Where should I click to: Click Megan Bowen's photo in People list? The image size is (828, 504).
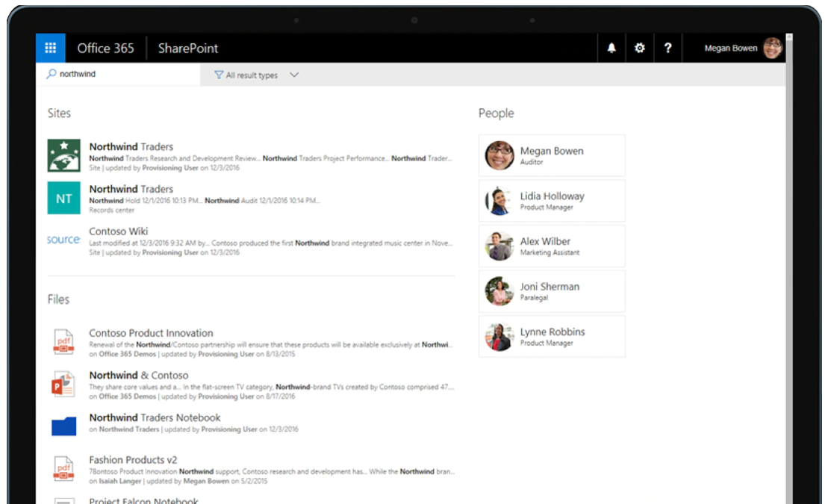[x=499, y=155]
